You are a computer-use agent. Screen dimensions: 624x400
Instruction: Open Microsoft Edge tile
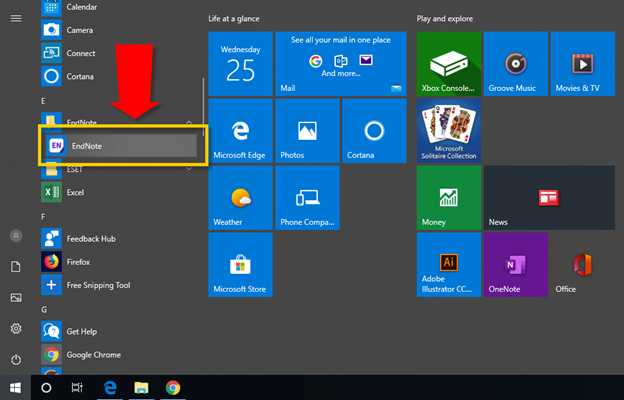pyautogui.click(x=240, y=131)
